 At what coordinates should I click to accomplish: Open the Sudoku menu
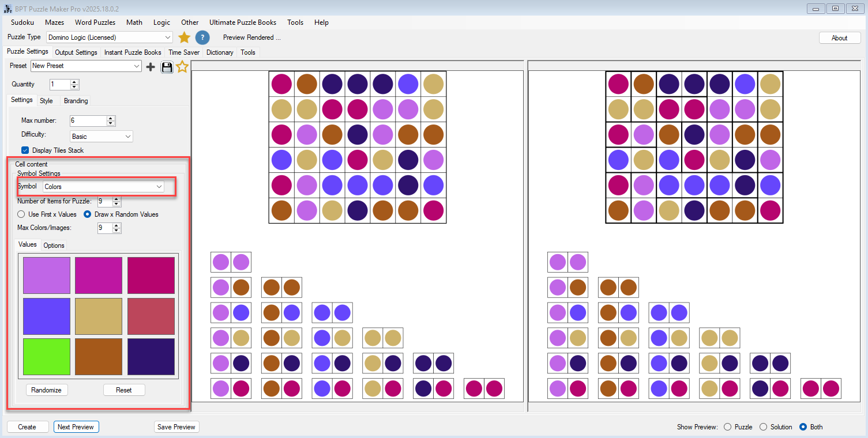click(x=22, y=22)
